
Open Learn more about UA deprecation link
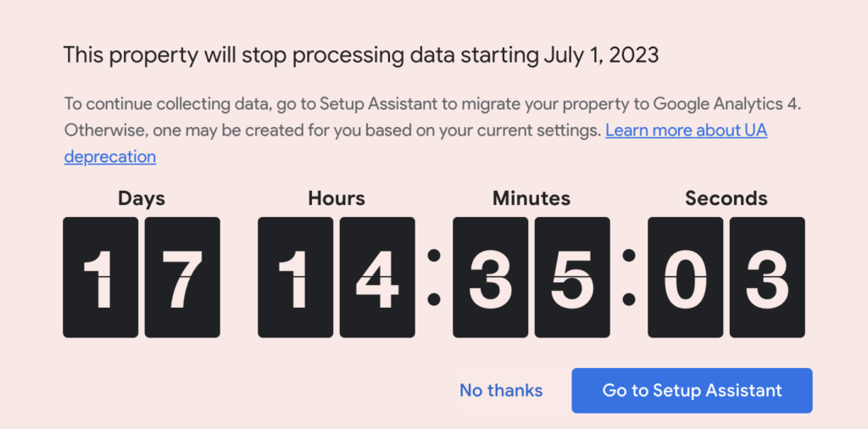(686, 131)
